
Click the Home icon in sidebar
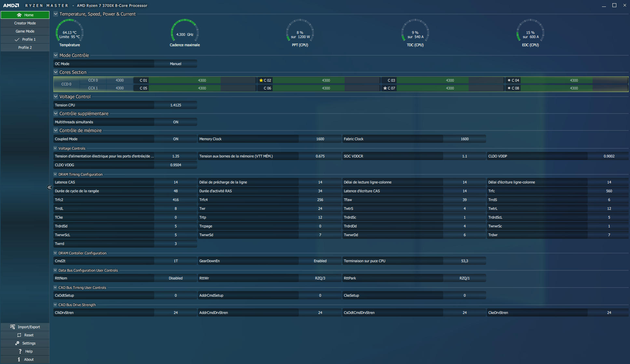pos(19,15)
